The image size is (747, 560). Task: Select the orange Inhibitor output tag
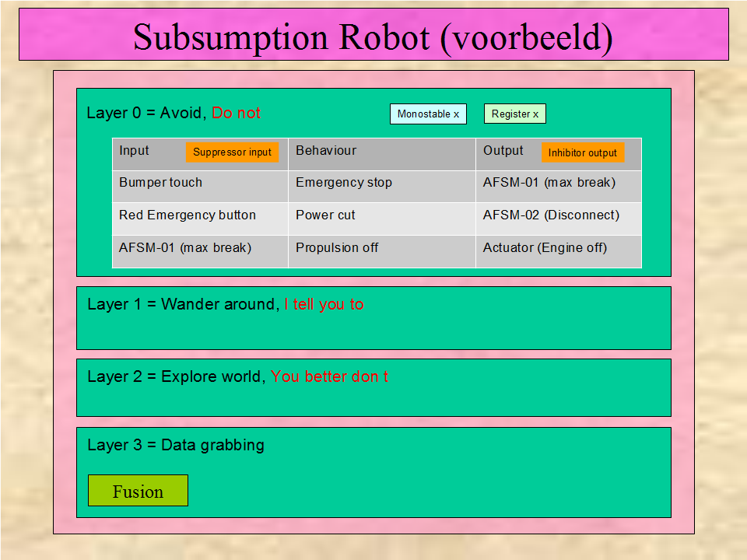click(582, 153)
